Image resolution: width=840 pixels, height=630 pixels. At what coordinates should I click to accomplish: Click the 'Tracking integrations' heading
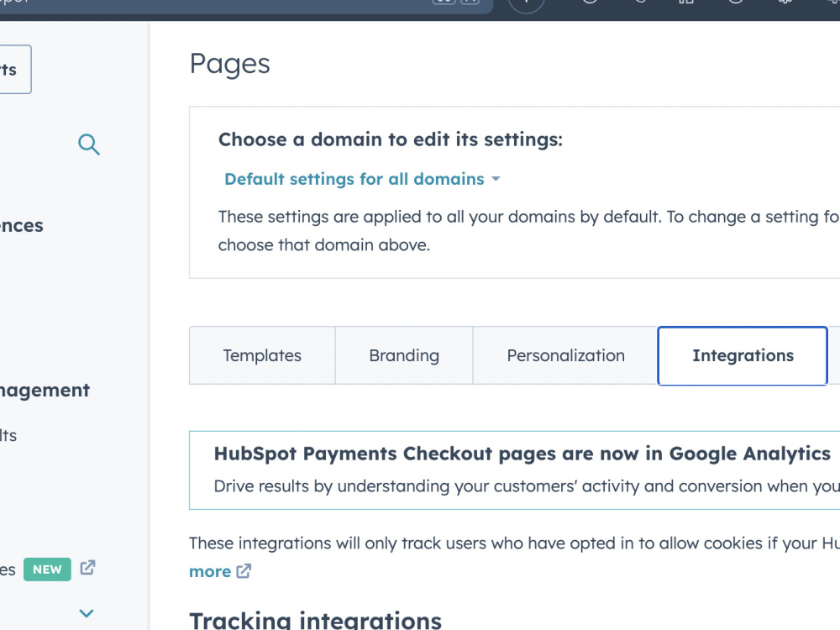coord(315,621)
